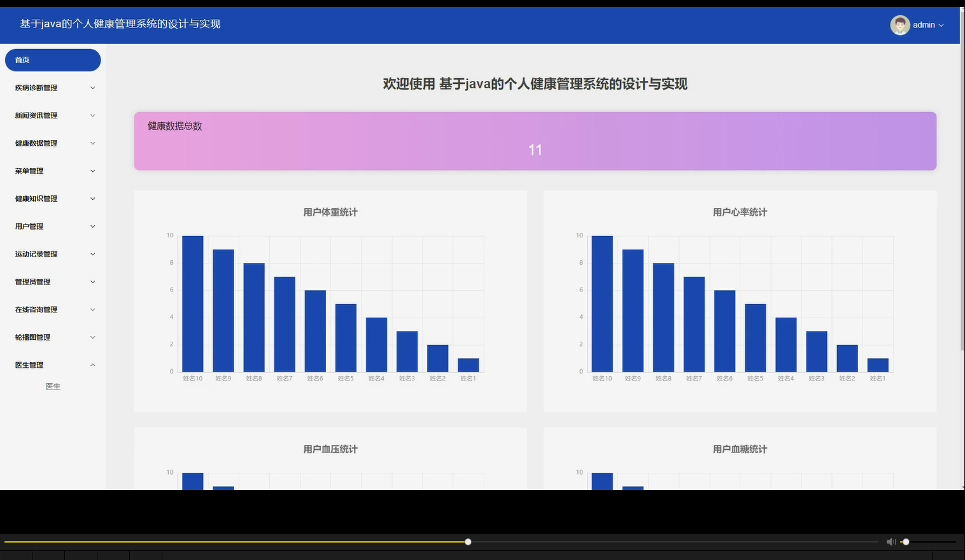Click the admin user avatar

point(899,25)
